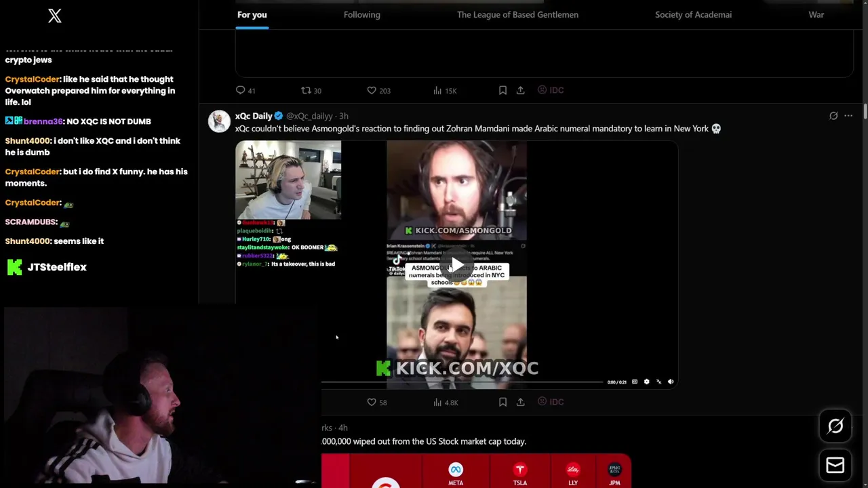The height and width of the screenshot is (488, 868).
Task: Share the xQc Daily post
Action: (520, 402)
